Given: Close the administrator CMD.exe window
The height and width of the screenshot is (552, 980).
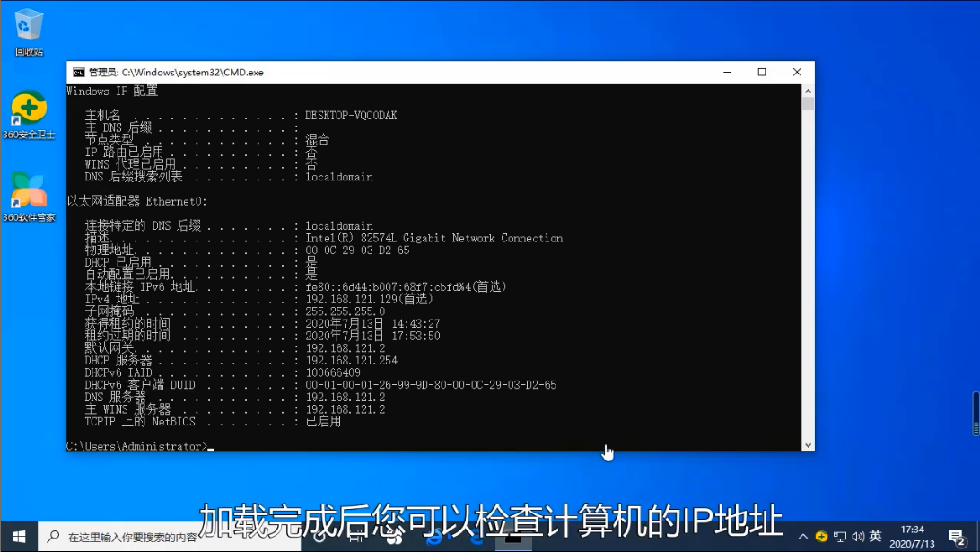Looking at the screenshot, I should point(797,73).
